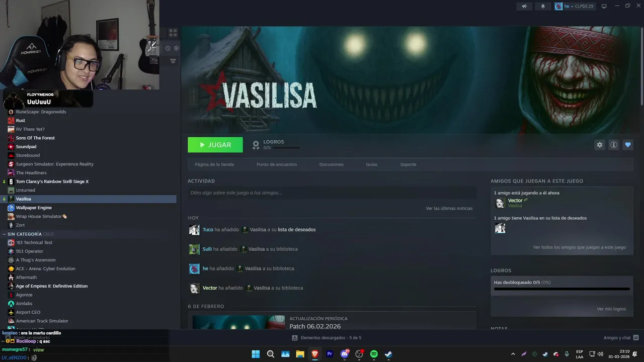Open the Punto de encuentro tab
This screenshot has height=362, width=644.
tap(277, 164)
